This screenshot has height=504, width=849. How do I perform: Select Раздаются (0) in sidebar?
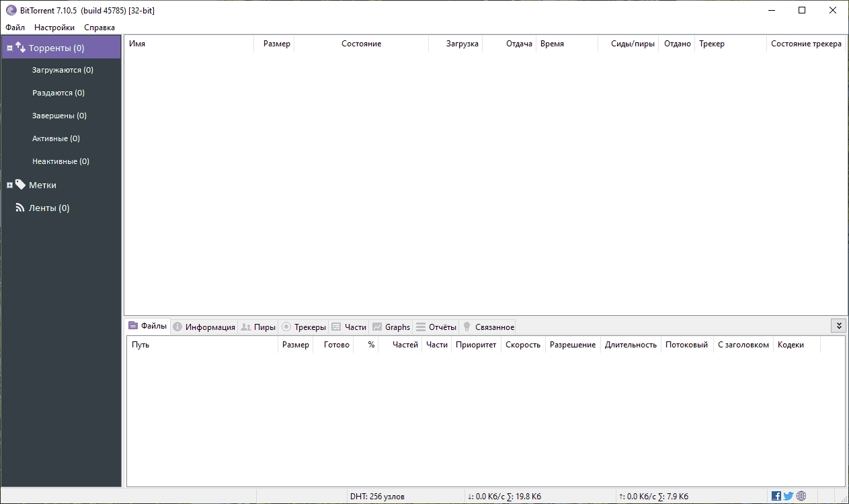[x=58, y=93]
